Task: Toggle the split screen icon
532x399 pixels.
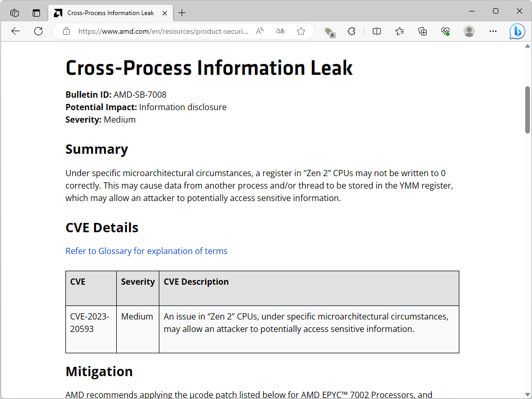Action: point(377,31)
